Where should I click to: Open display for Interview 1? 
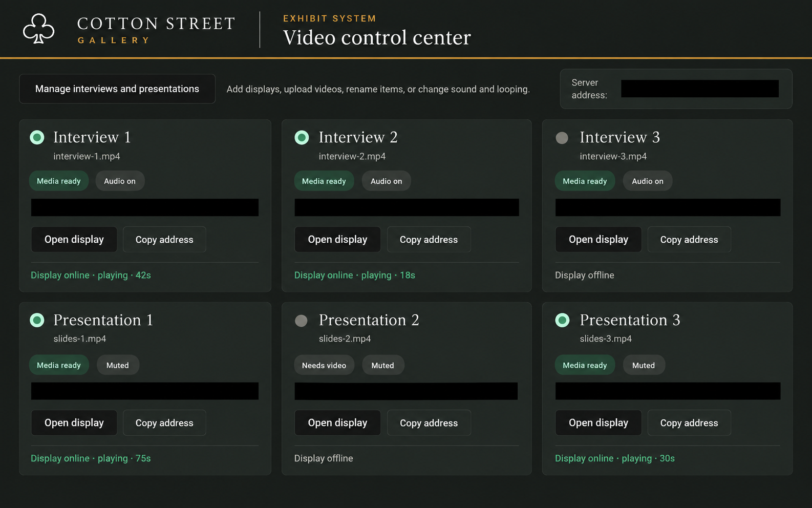pyautogui.click(x=74, y=239)
